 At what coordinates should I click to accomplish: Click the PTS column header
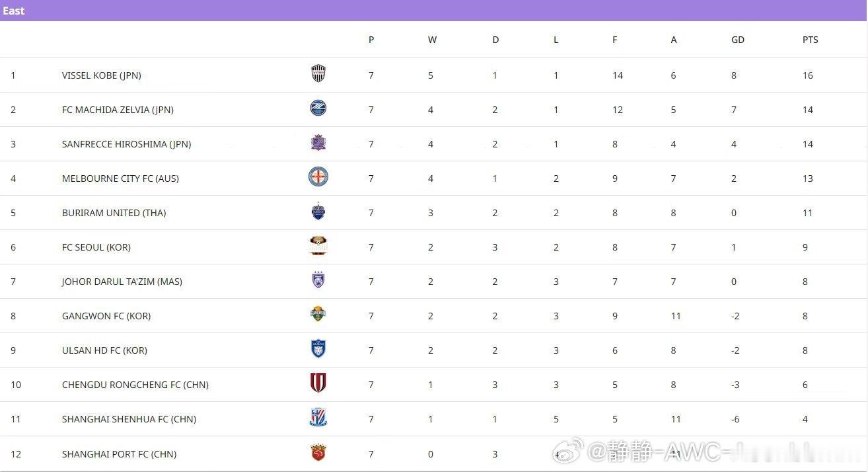click(x=810, y=40)
